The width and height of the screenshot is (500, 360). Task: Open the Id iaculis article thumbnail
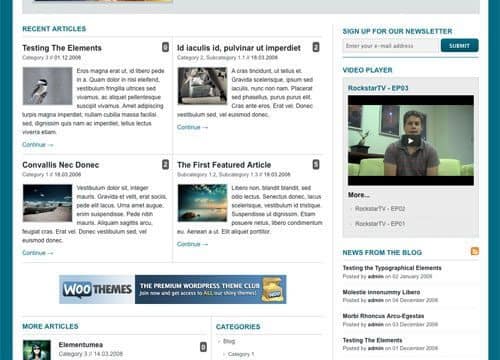[202, 86]
